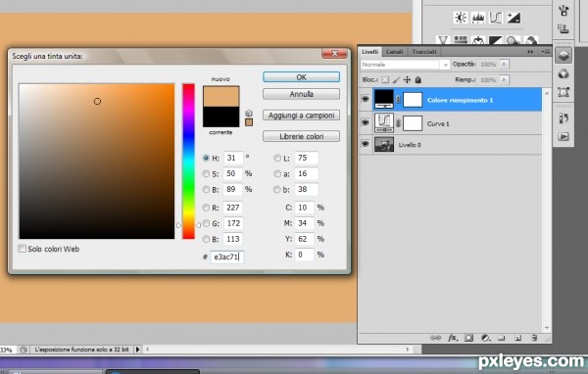588x374 pixels.
Task: Click the Link layers icon at panel bottom
Action: click(x=435, y=338)
